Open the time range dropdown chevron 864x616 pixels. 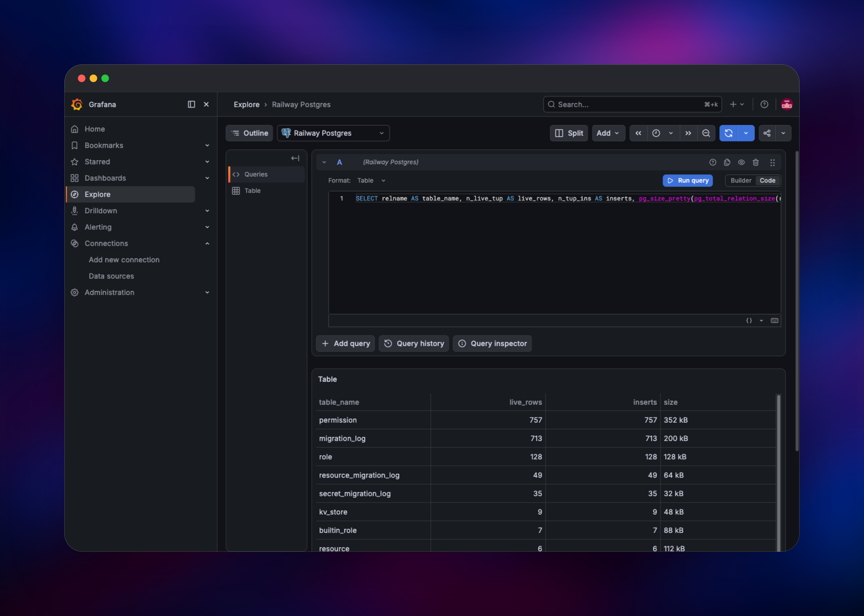point(670,133)
